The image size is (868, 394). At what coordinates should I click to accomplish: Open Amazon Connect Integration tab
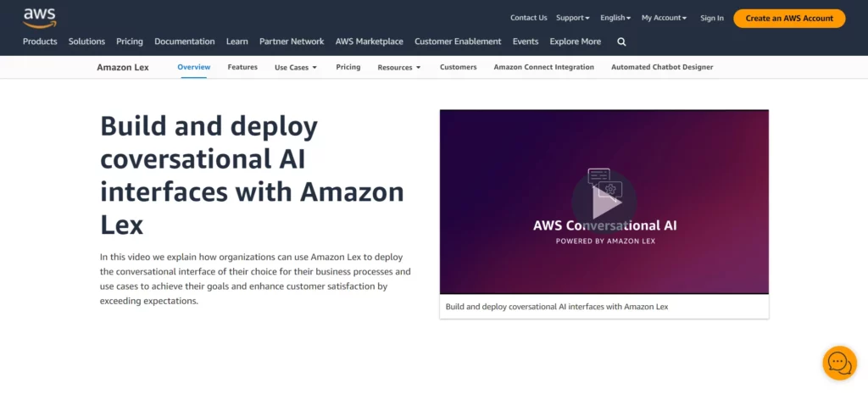(x=543, y=67)
